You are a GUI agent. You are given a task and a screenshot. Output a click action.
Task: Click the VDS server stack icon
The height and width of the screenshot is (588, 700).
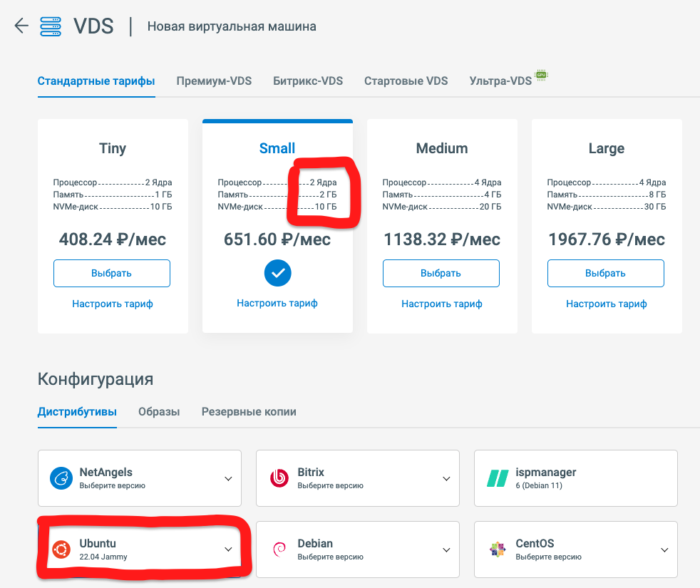click(x=51, y=26)
